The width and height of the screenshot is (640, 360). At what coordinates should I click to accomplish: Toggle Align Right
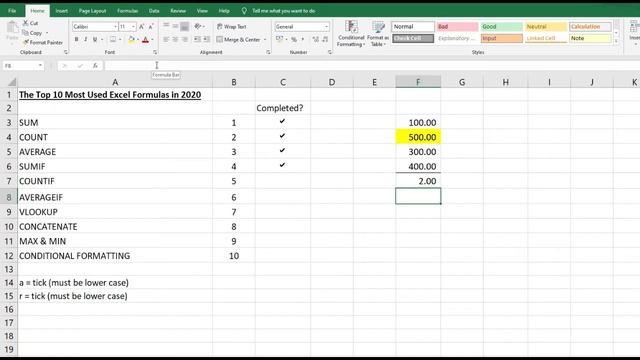tap(184, 39)
